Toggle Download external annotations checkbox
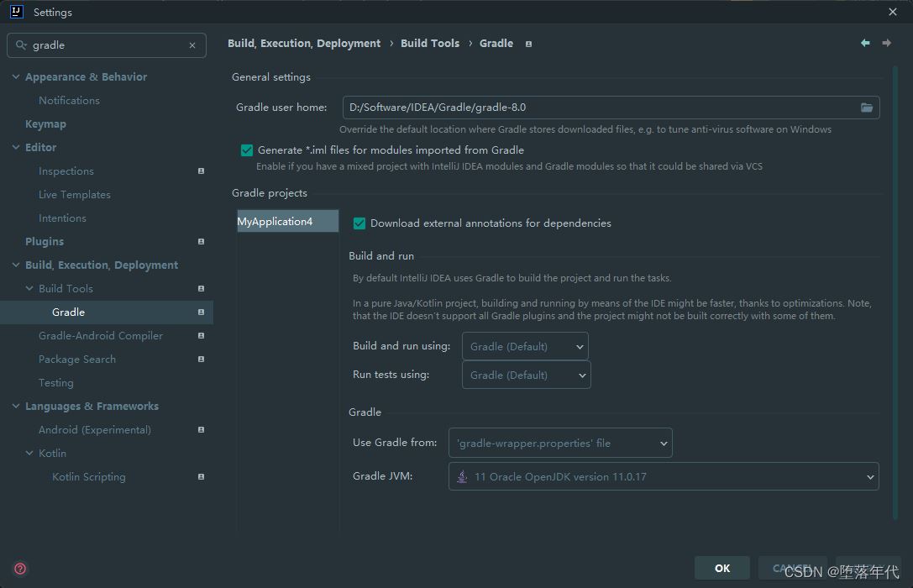Screen dimensions: 913x588 coord(359,223)
